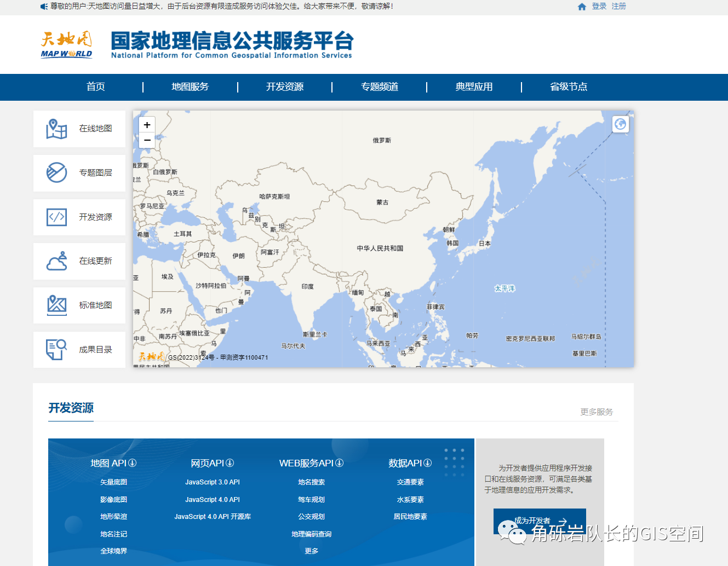The height and width of the screenshot is (566, 728).
Task: Open JavaScript 3.0 API link
Action: pos(213,482)
